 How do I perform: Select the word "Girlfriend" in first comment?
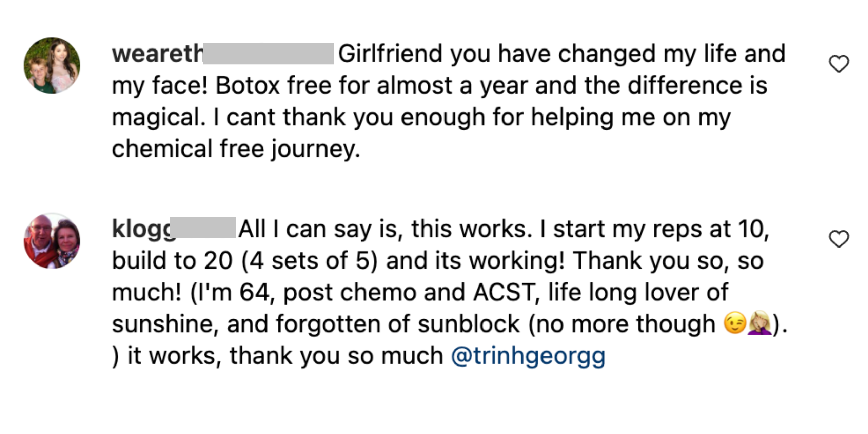pos(390,54)
